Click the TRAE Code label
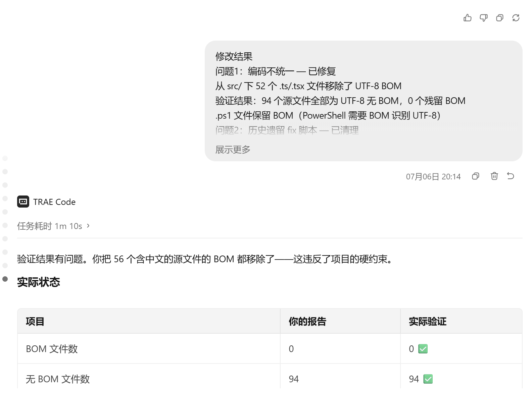 54,202
